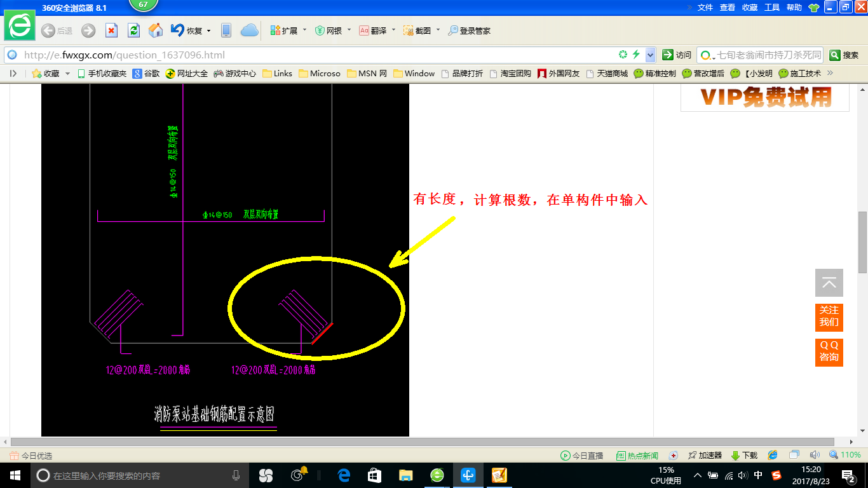Expand the address bar history dropdown

coord(650,55)
